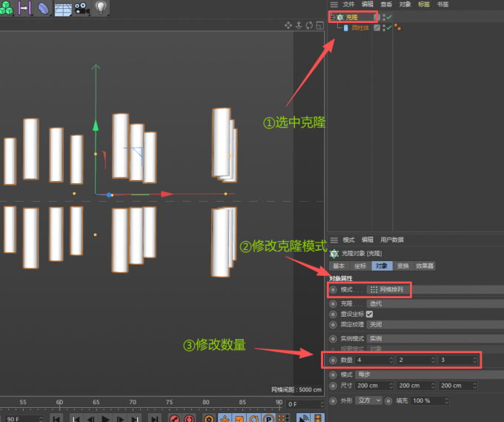Toggle parameter key recording P icon
This screenshot has width=504, height=422.
tap(268, 418)
